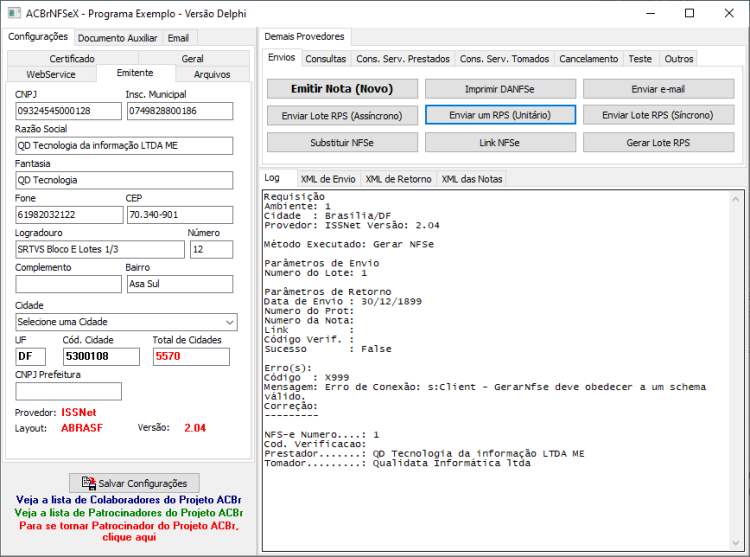Image resolution: width=750 pixels, height=557 pixels.
Task: Expand the Cidade dropdown arrow
Action: (x=230, y=322)
